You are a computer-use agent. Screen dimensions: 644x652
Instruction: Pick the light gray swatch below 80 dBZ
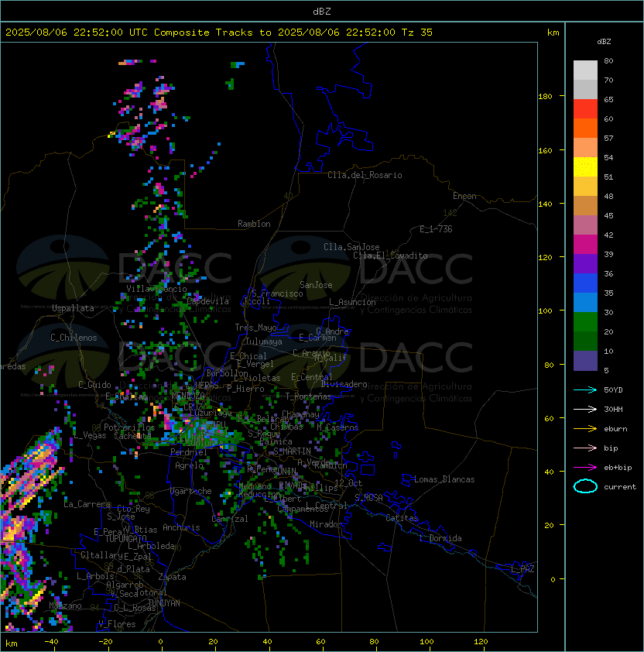pos(585,70)
